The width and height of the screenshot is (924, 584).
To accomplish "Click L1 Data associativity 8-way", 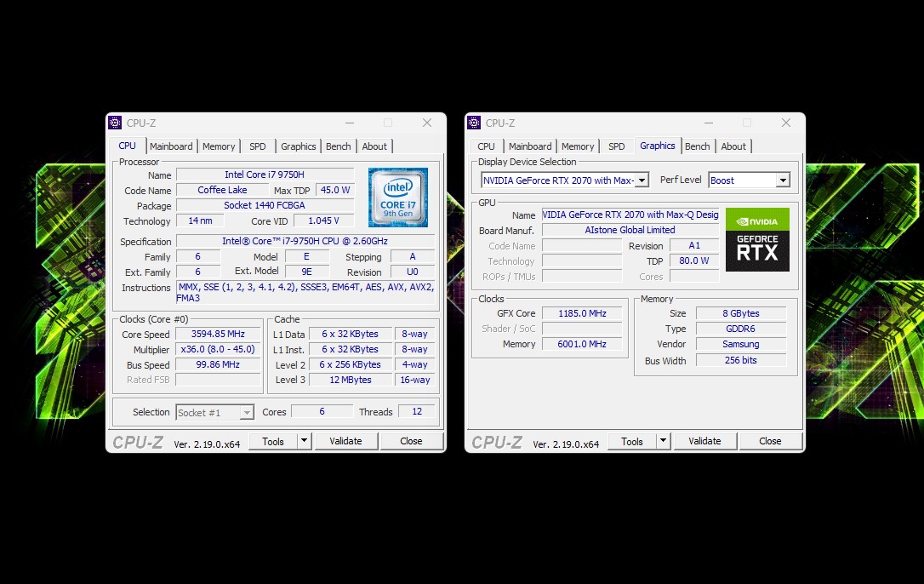I will click(415, 334).
